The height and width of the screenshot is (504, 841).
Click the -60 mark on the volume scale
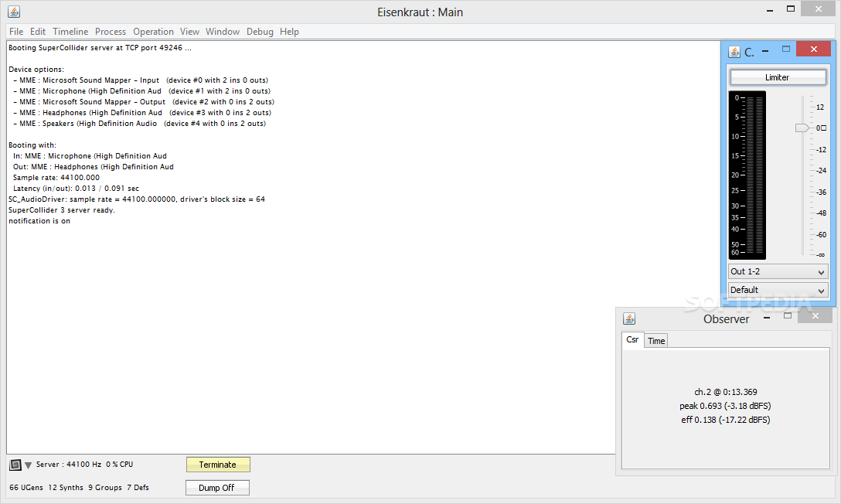point(821,235)
